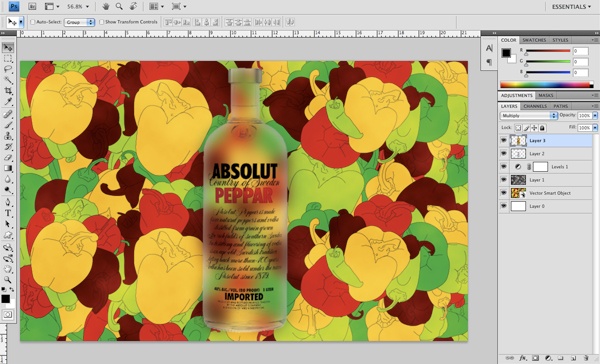The width and height of the screenshot is (600, 364).
Task: Enable the Auto-Select checkbox
Action: coord(33,22)
